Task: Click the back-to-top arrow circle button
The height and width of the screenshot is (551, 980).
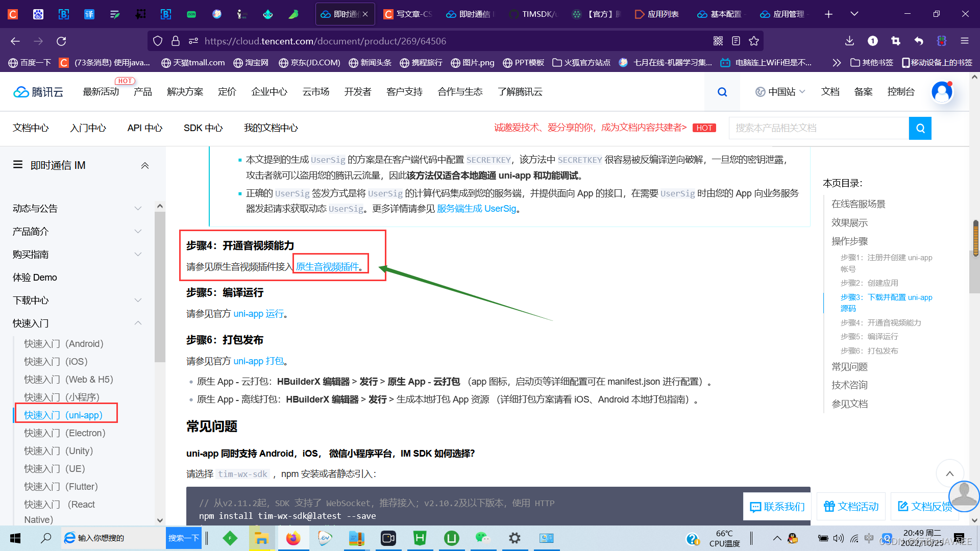Action: click(x=950, y=473)
